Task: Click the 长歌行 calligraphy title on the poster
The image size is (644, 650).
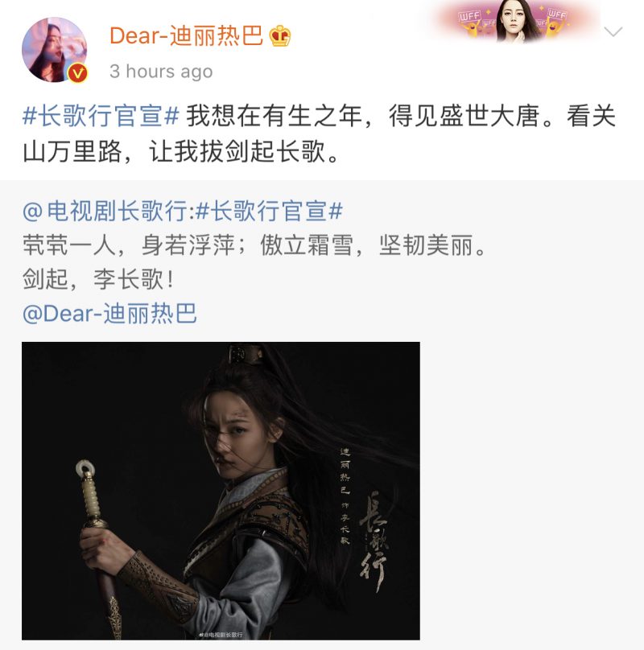Action: [374, 541]
